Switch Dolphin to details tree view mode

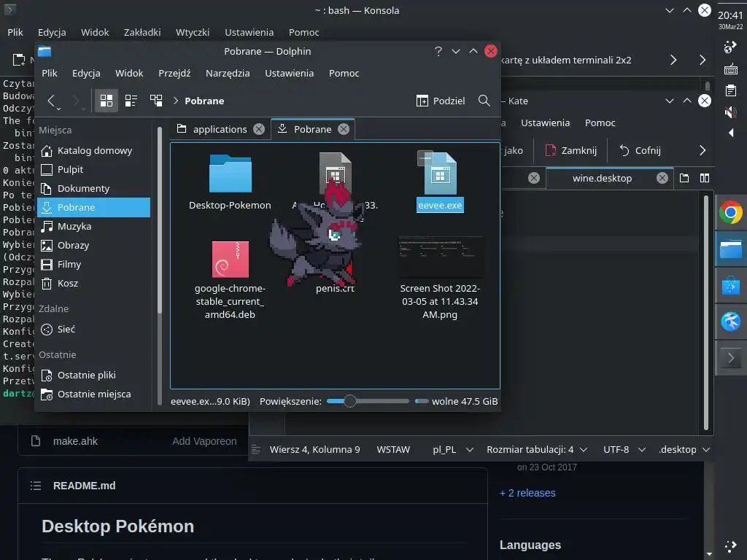[x=156, y=101]
